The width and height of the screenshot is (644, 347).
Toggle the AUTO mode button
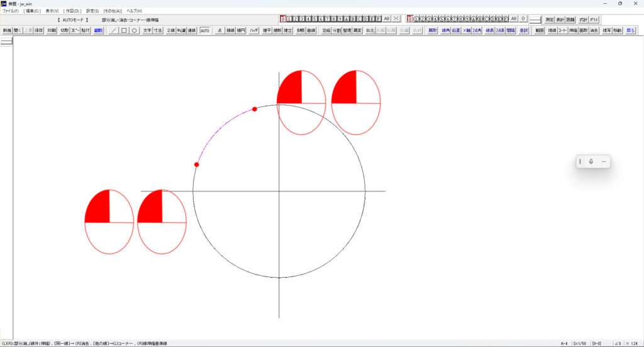tap(205, 30)
